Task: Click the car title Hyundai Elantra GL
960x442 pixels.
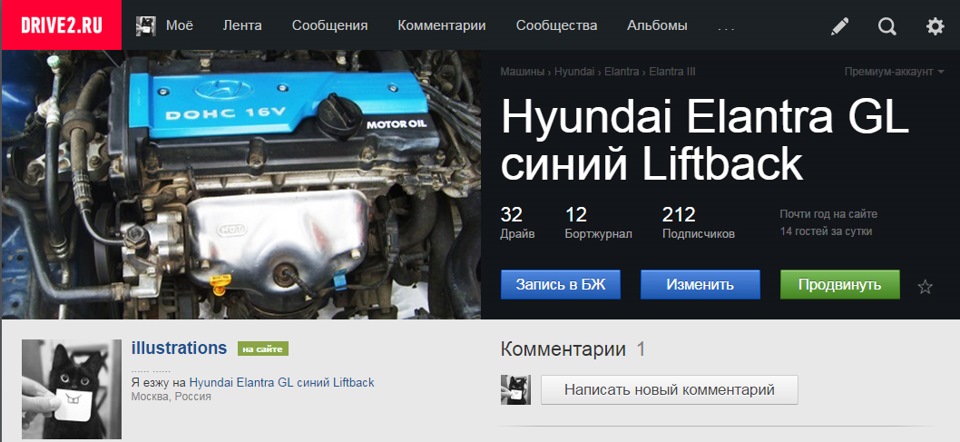Action: [704, 140]
